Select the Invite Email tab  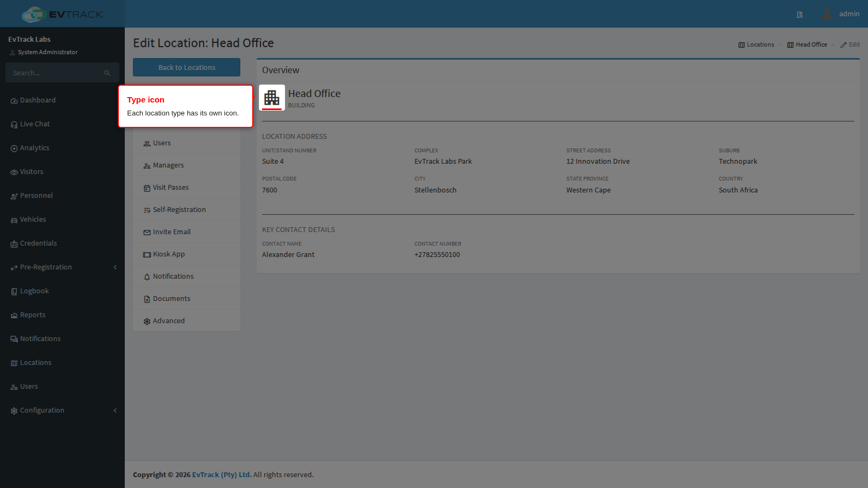(x=187, y=232)
